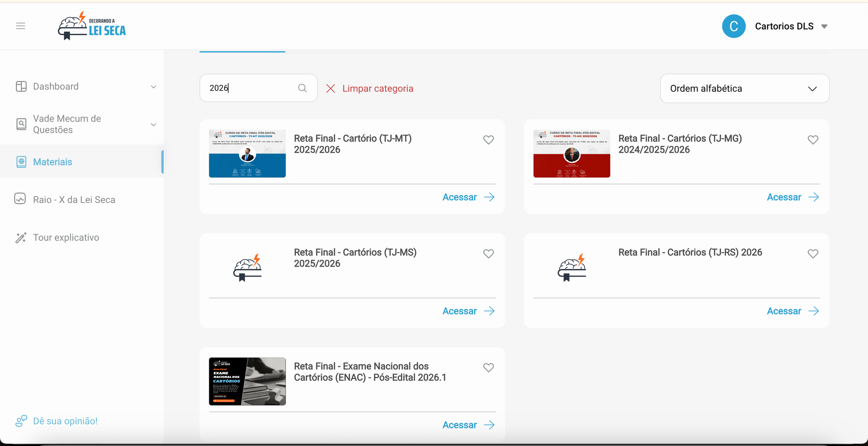Favorite the Reta Final Cartório TJ-MT course
The image size is (868, 446).
(488, 140)
